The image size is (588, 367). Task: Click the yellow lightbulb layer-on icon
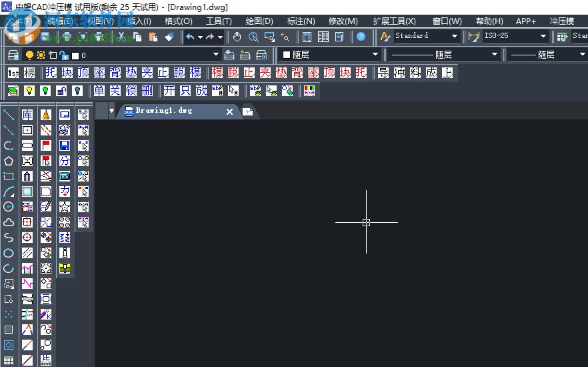(x=29, y=91)
